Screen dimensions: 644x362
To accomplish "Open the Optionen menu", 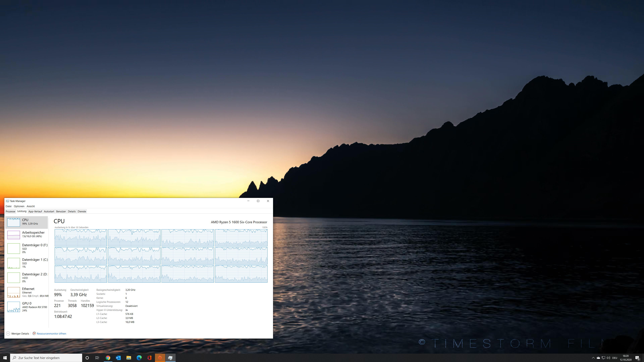I will click(x=19, y=206).
